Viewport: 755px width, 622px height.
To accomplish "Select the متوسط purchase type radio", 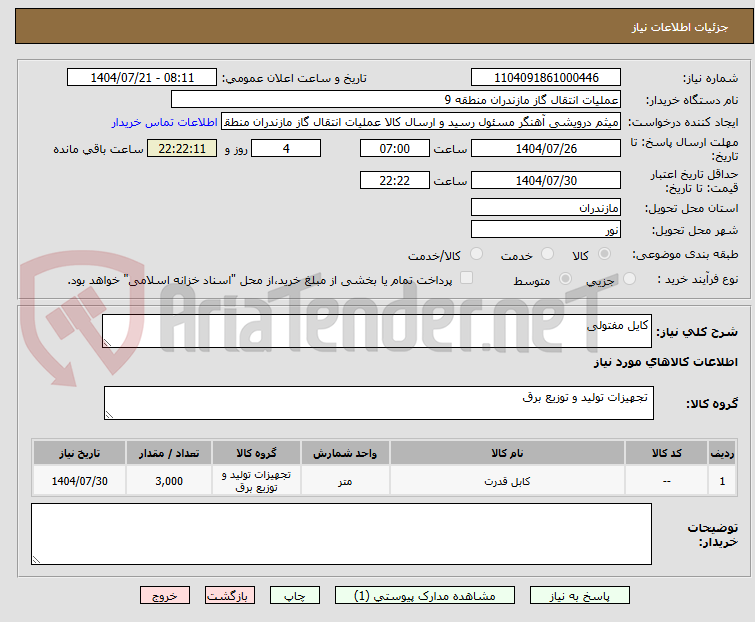I will 565,279.
